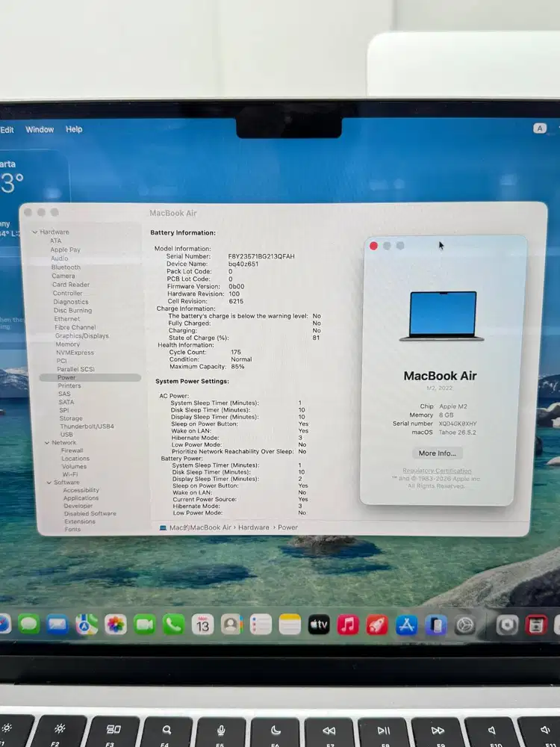Select Applications under Software
This screenshot has height=747, width=560.
coord(81,498)
